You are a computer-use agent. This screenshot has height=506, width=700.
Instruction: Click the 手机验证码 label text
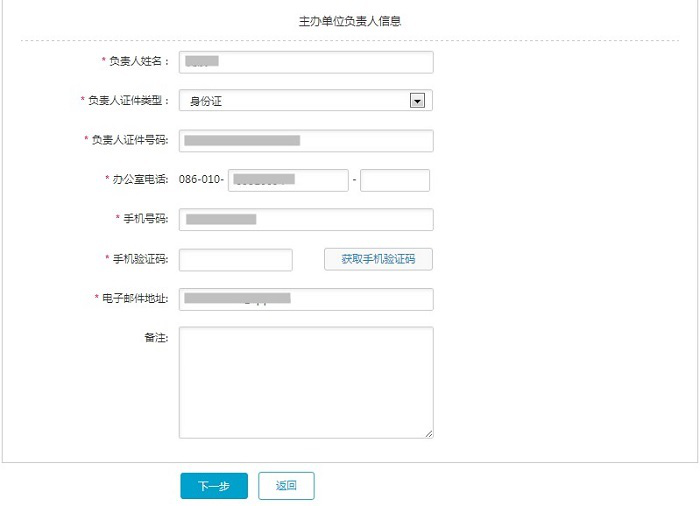click(x=141, y=259)
